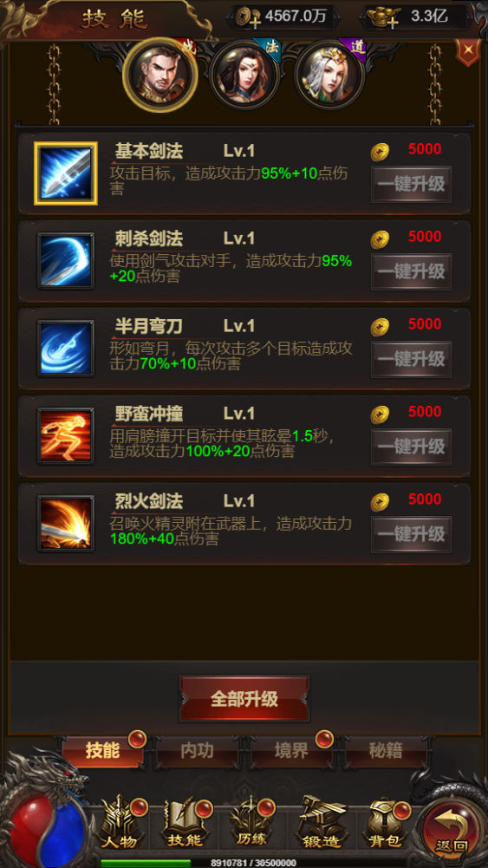This screenshot has height=868, width=488.
Task: Open the 锻造 forging anvil icon
Action: point(322,822)
